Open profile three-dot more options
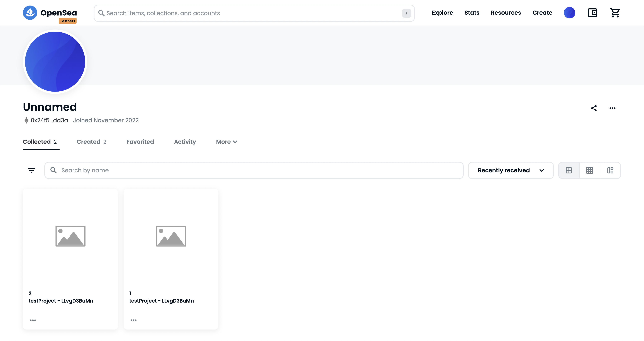 click(612, 108)
